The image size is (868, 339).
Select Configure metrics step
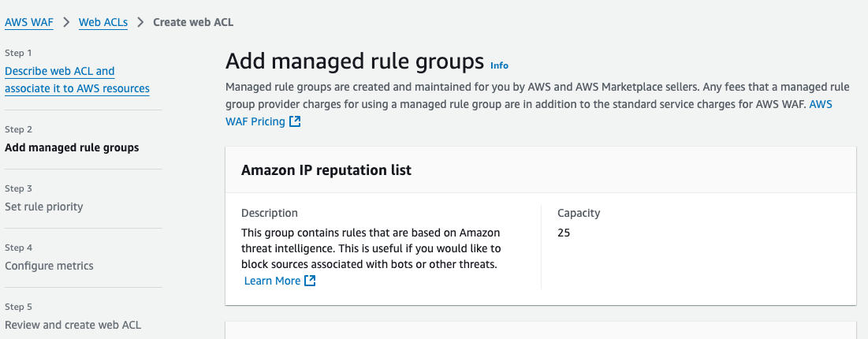pos(49,266)
